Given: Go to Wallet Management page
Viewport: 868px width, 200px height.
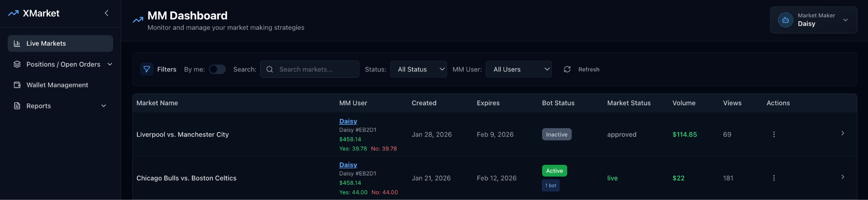Looking at the screenshot, I should pyautogui.click(x=57, y=85).
